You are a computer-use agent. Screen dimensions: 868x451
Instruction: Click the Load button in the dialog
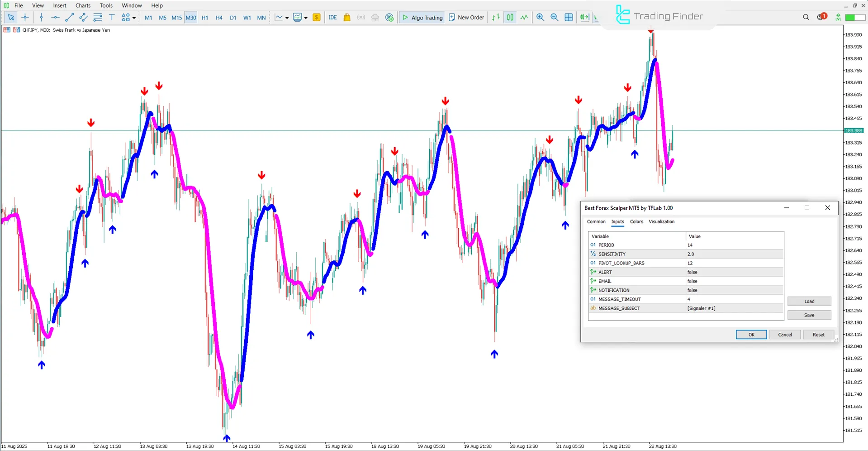[x=809, y=301]
